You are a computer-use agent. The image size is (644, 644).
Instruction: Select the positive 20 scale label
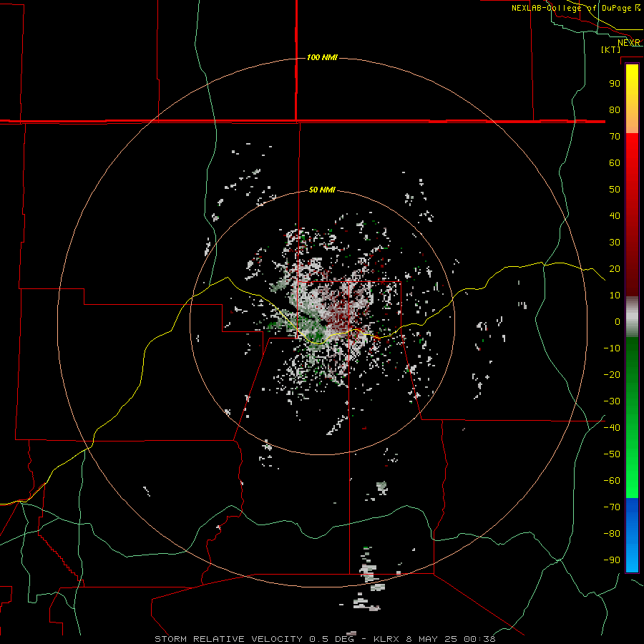[615, 269]
